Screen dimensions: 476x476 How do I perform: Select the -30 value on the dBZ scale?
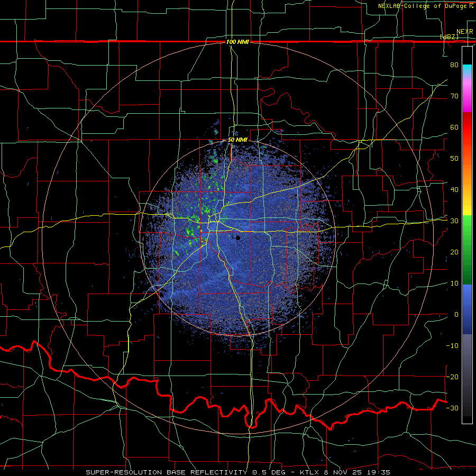click(x=452, y=408)
